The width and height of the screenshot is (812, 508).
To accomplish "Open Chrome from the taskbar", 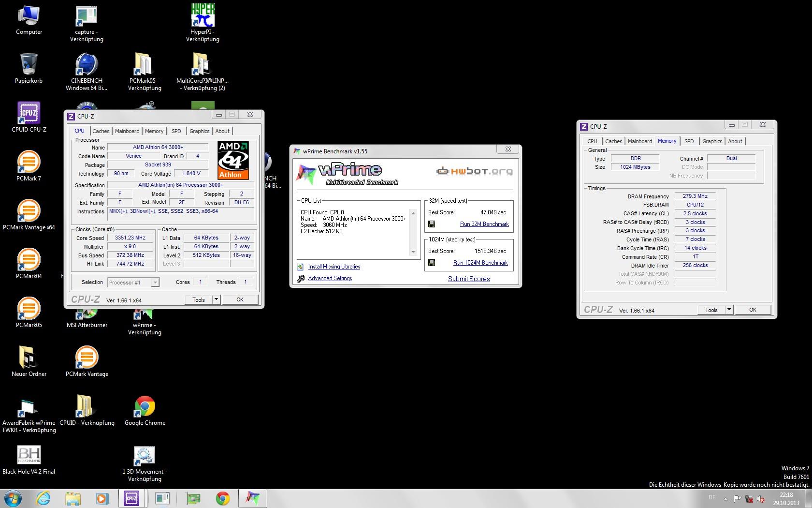I will [x=223, y=498].
